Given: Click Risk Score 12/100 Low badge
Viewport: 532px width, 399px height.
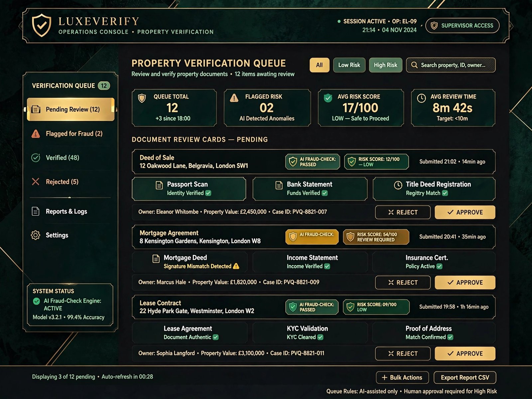Looking at the screenshot, I should tap(376, 162).
